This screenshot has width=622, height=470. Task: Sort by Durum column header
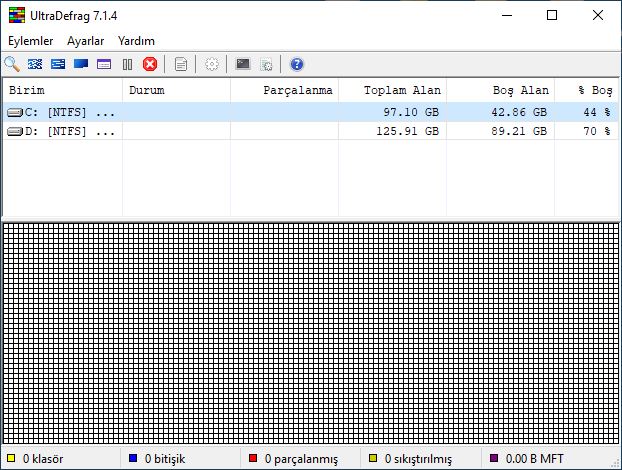point(177,90)
